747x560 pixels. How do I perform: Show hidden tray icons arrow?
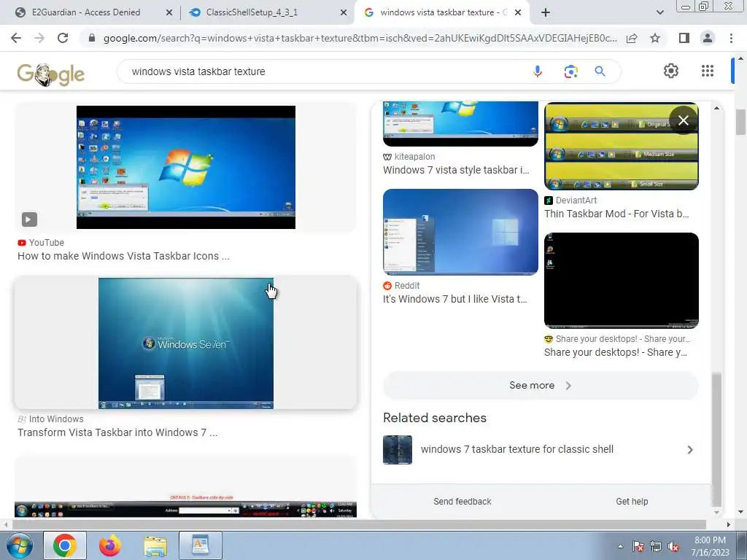coord(620,546)
